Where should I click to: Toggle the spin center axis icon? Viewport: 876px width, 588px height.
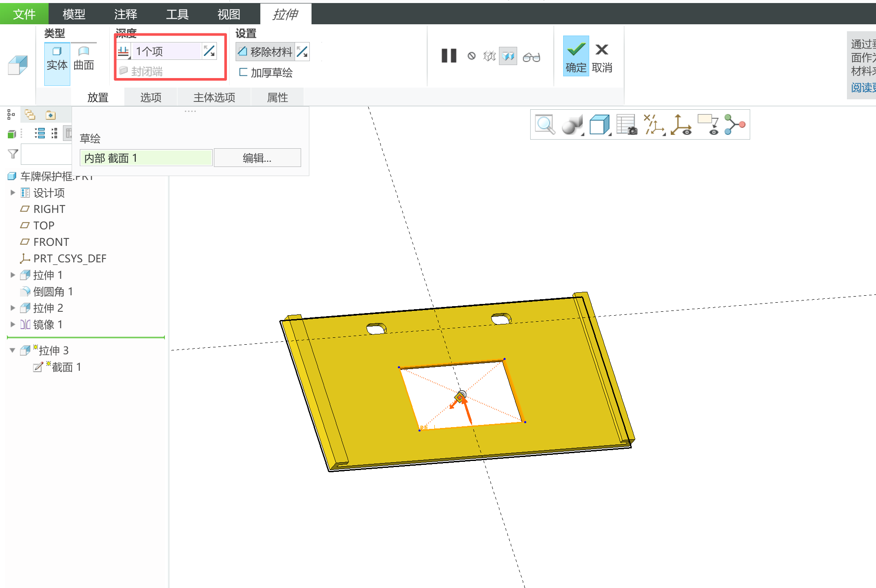[x=680, y=125]
